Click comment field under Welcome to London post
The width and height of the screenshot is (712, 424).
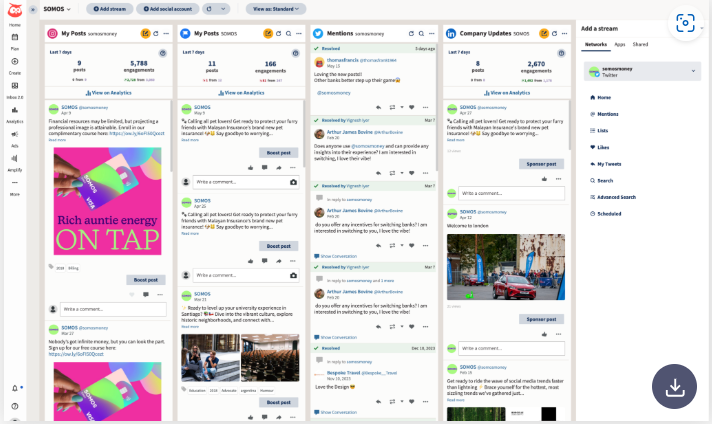click(x=511, y=349)
